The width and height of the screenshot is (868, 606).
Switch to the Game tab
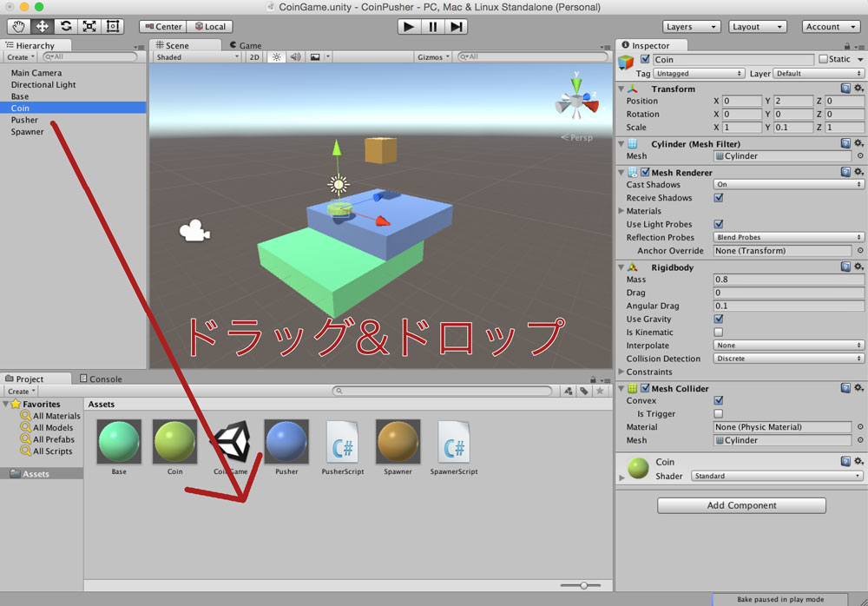click(x=246, y=45)
